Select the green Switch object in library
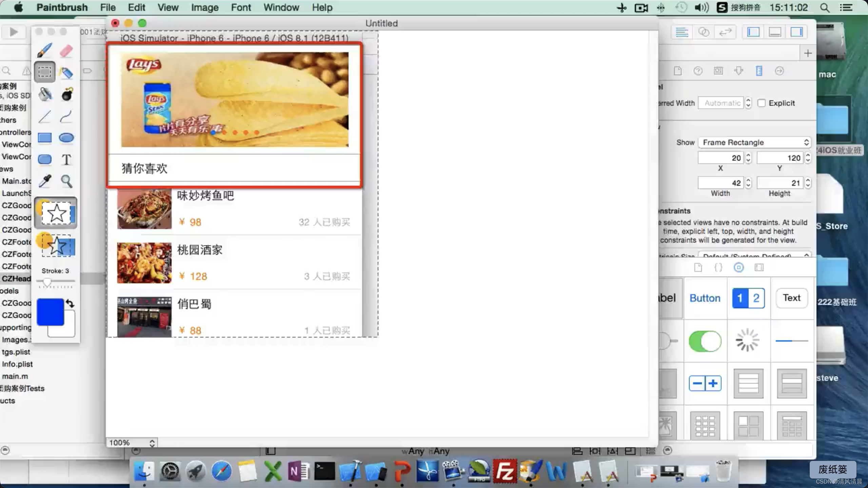 [x=705, y=341]
